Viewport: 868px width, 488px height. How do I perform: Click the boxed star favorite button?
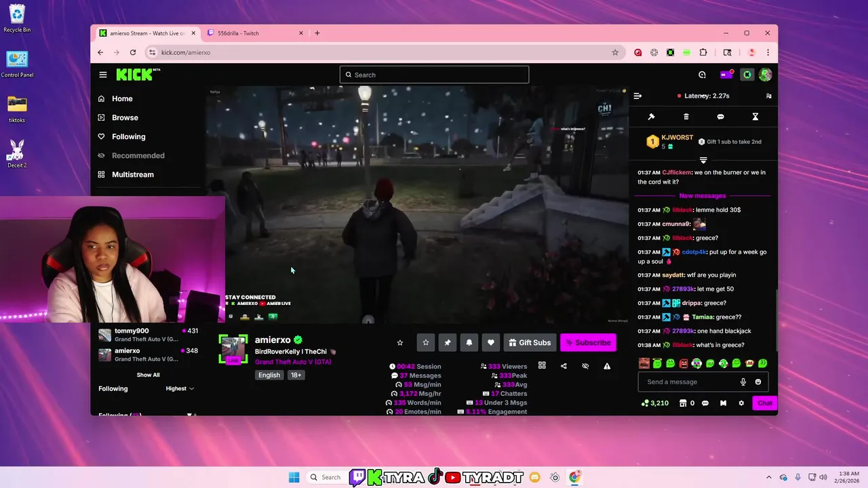point(426,343)
